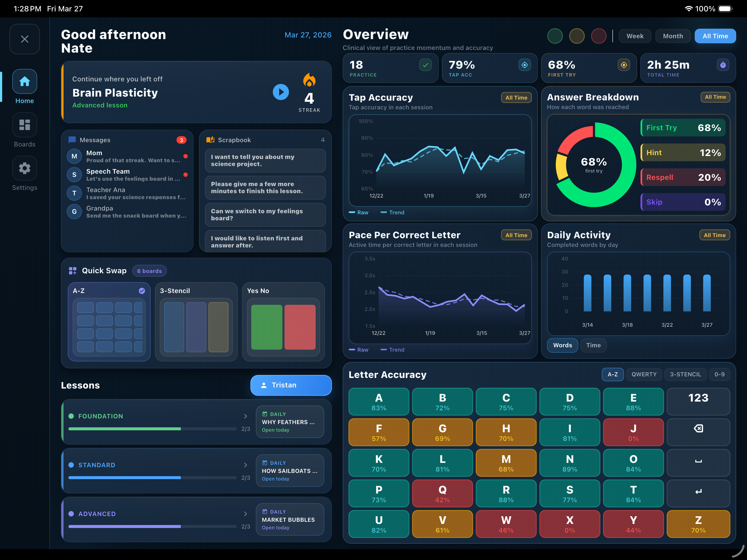747x560 pixels.
Task: Toggle Trend line in Tap Accuracy legend
Action: point(393,212)
